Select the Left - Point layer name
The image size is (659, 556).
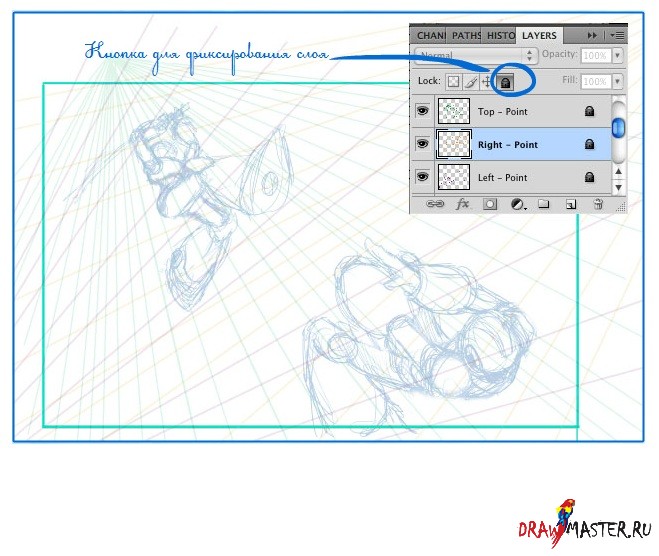pos(502,178)
